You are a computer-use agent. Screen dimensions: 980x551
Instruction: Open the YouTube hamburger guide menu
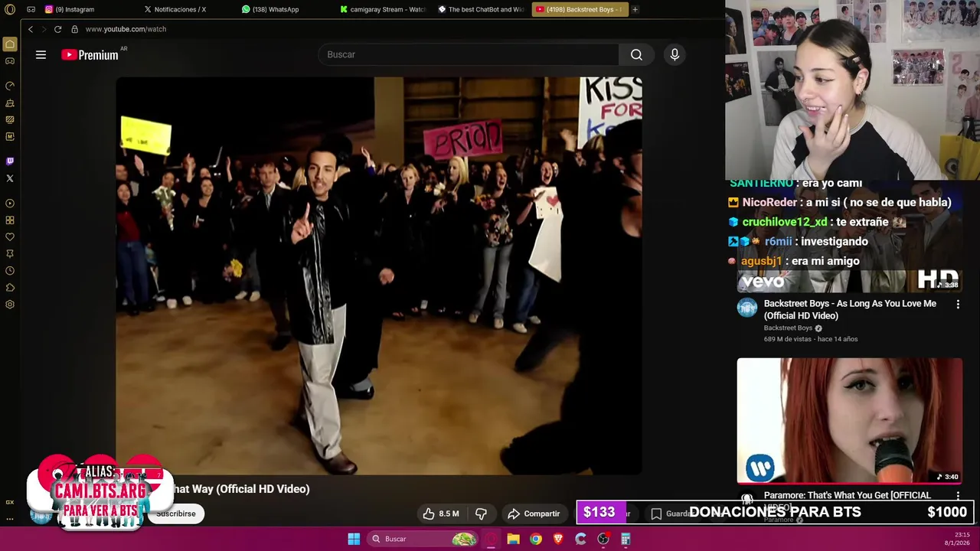tap(41, 54)
